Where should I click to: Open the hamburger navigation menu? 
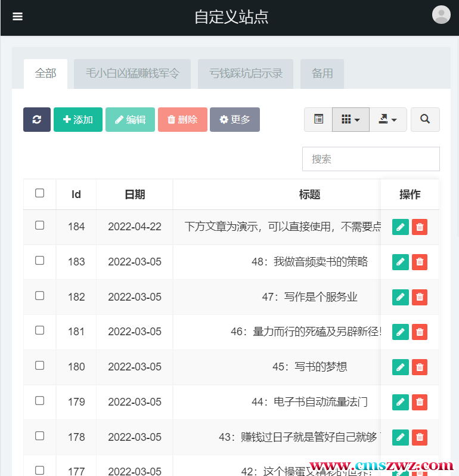[x=17, y=17]
